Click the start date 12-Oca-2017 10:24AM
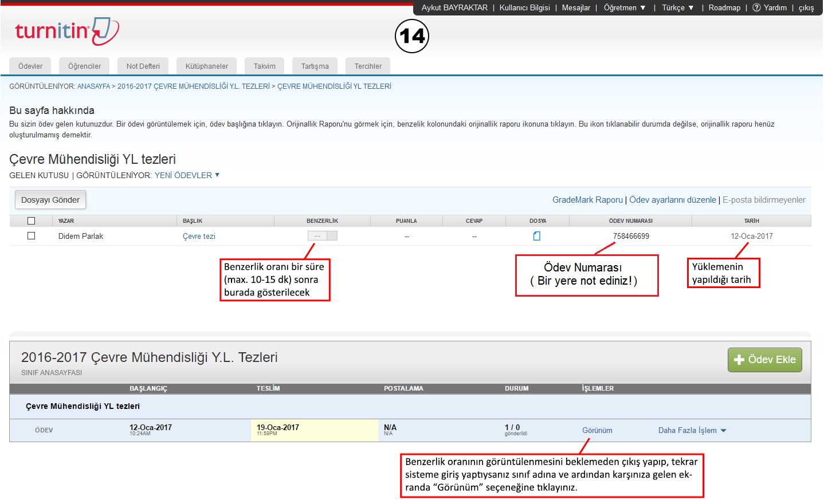 click(151, 430)
